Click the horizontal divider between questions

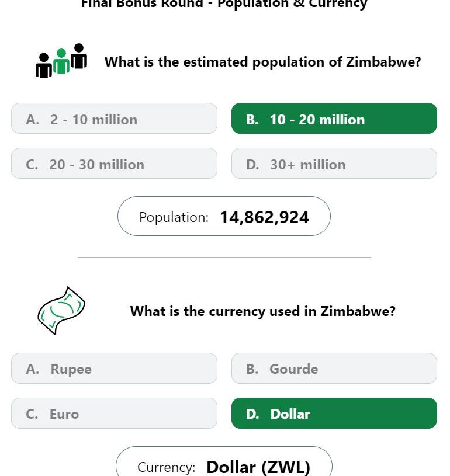tap(224, 258)
